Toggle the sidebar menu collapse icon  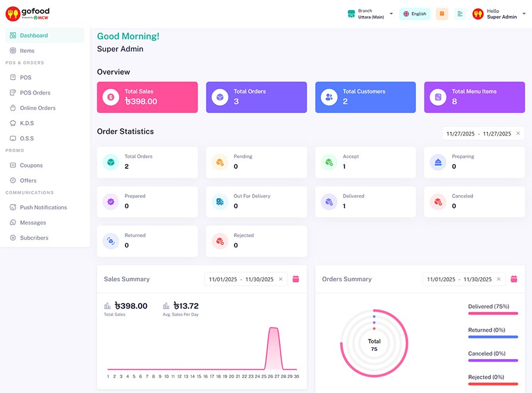click(x=459, y=14)
